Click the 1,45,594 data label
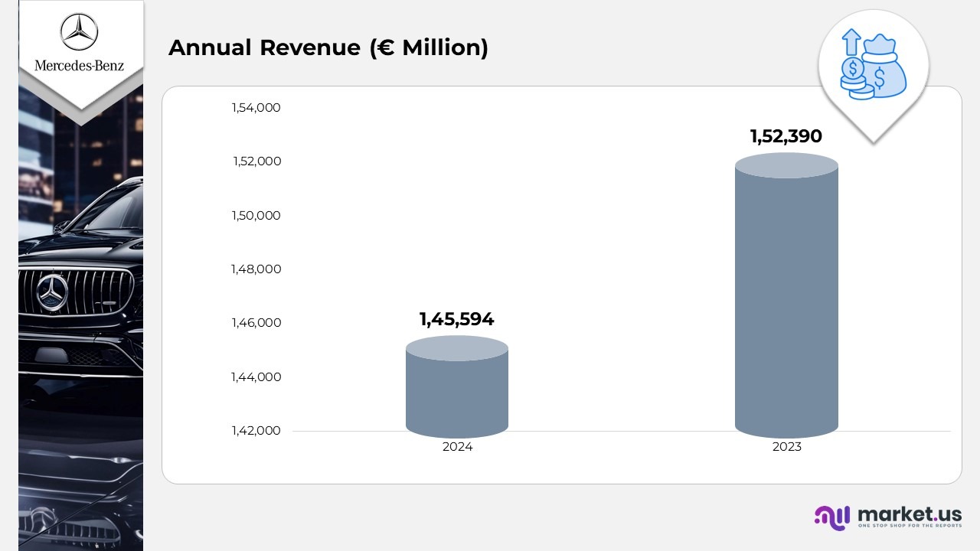The width and height of the screenshot is (980, 551). (456, 320)
